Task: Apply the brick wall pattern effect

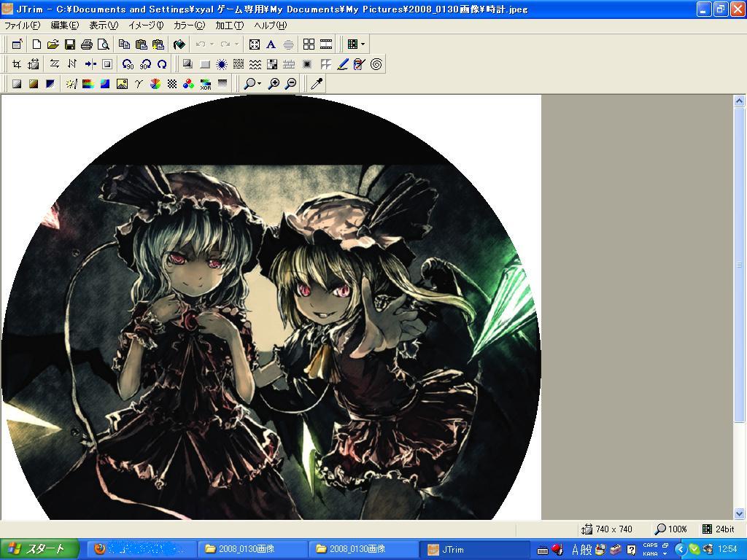Action: coord(289,64)
